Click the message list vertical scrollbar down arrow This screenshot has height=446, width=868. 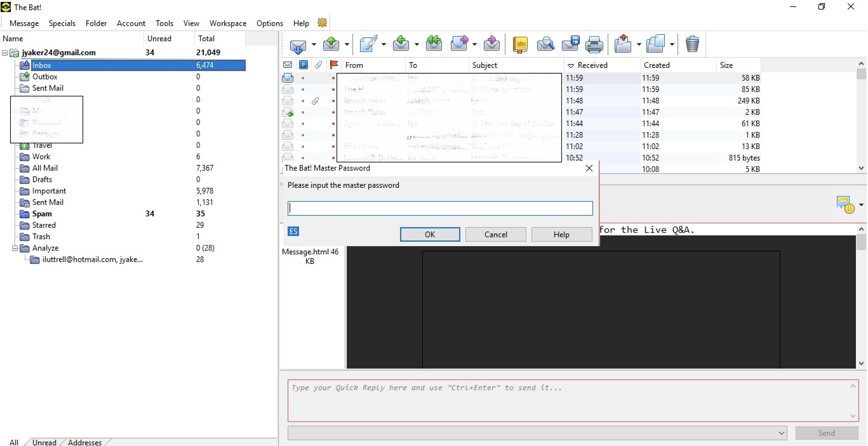[861, 168]
